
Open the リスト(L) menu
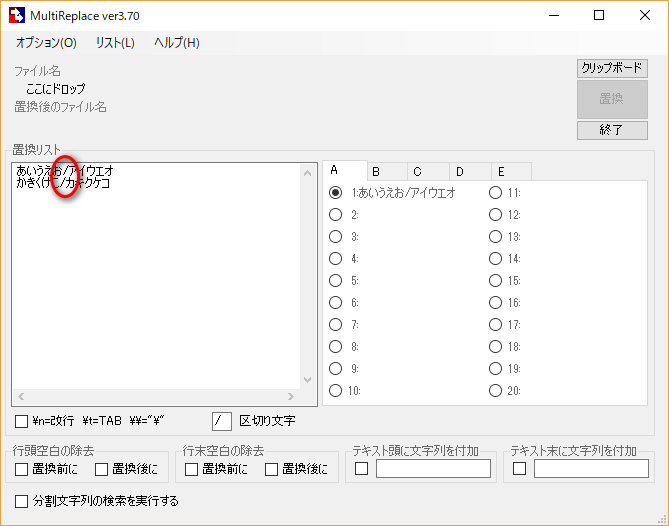pos(115,43)
